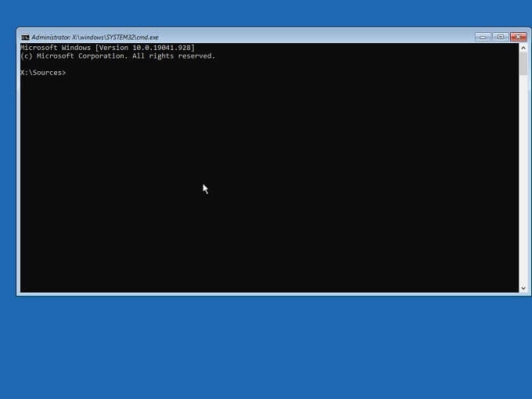Maximize the Administrator command prompt window
Viewport: 532px width, 399px height.
click(x=501, y=37)
